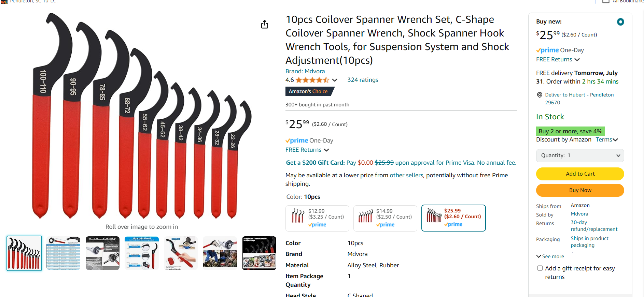644x297 pixels.
Task: Select the hand holding wrench thumbnail
Action: coord(181,253)
